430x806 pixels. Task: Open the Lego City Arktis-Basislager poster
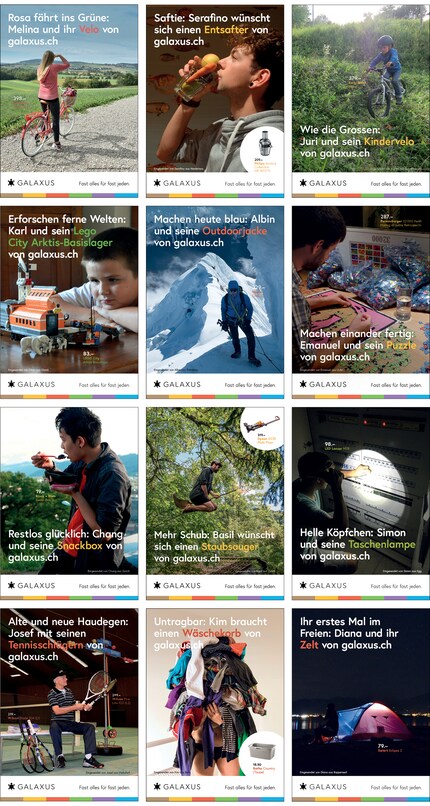(69, 302)
